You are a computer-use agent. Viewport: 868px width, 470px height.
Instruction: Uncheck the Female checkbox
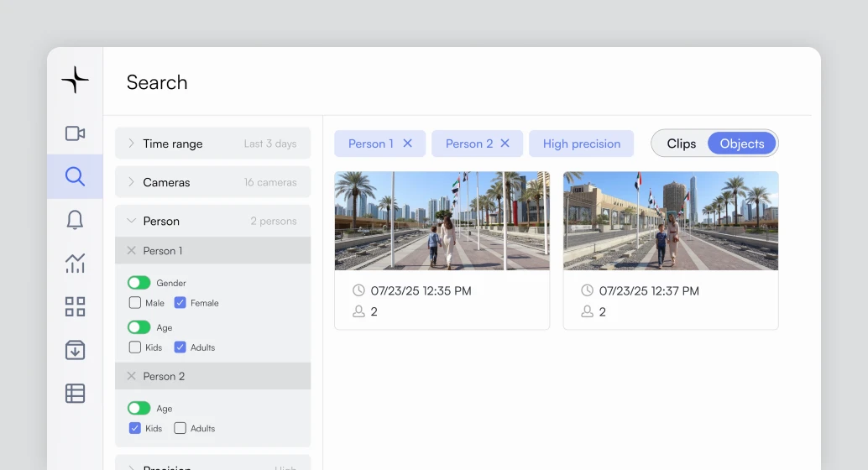pos(180,303)
